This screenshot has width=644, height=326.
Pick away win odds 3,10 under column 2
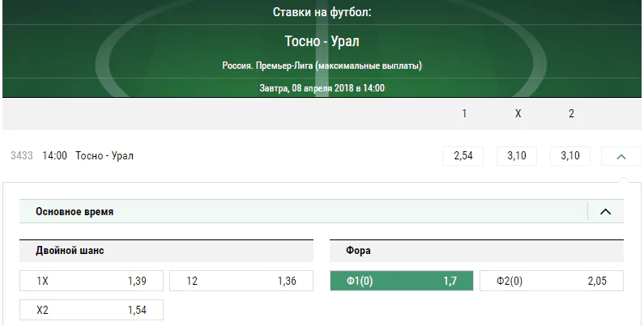click(570, 156)
